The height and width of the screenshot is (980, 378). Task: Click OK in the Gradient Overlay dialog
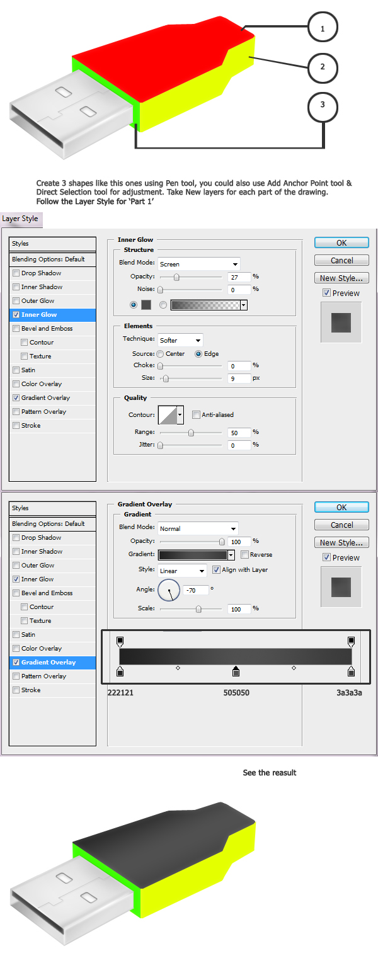point(341,507)
